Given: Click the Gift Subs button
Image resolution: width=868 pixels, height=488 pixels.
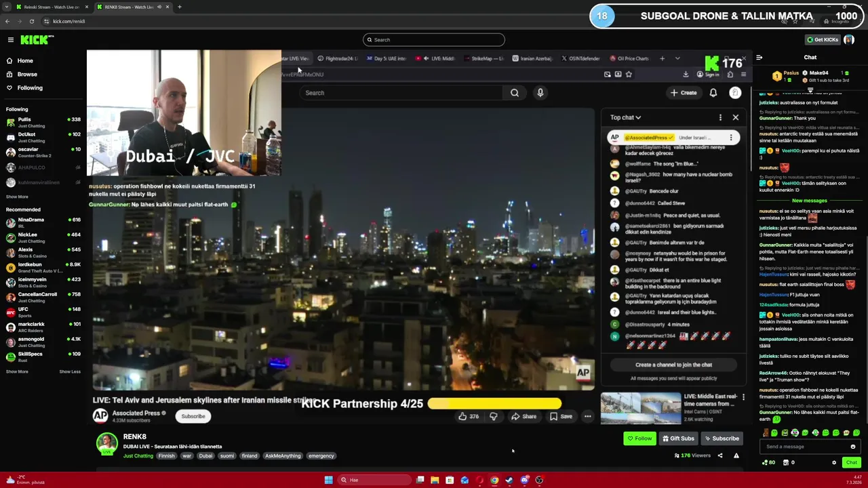Looking at the screenshot, I should pyautogui.click(x=678, y=439).
